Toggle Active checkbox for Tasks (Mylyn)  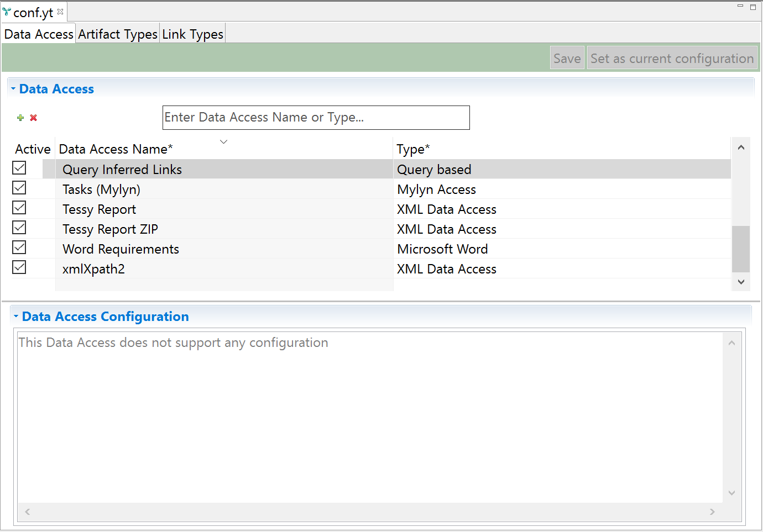click(19, 188)
